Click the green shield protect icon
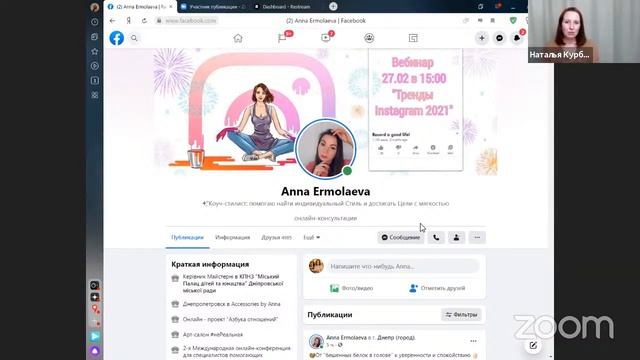The image size is (640, 360). coord(513,20)
